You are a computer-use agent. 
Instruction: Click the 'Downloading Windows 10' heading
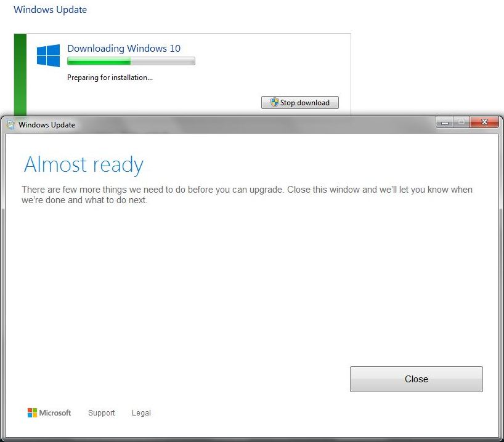pyautogui.click(x=124, y=49)
